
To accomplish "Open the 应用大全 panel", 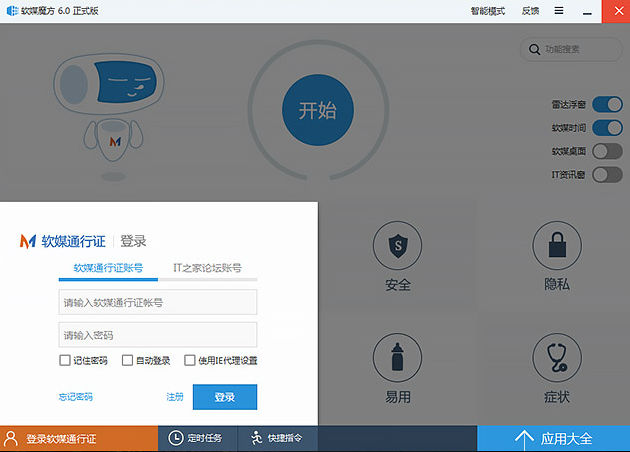I will pyautogui.click(x=553, y=438).
